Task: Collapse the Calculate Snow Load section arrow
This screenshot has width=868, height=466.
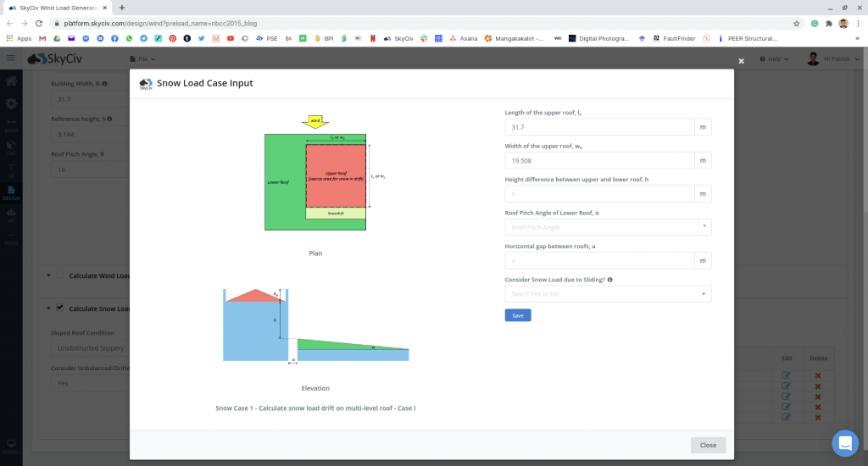Action: [47, 308]
